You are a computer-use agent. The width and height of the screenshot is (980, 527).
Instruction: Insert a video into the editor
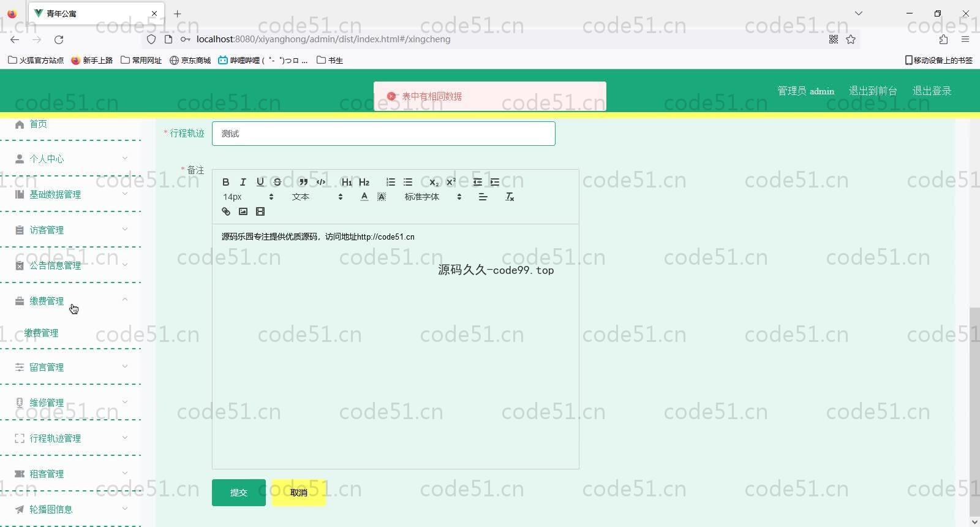(260, 211)
